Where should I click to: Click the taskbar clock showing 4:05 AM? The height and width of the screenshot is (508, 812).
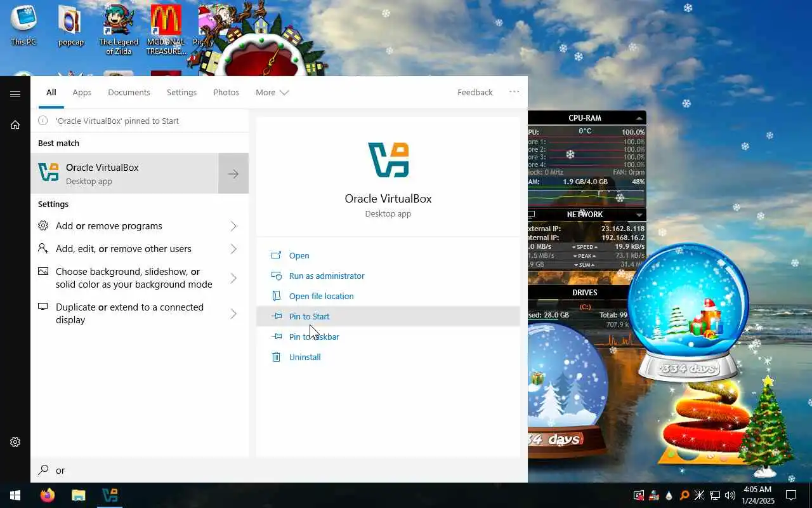click(757, 495)
